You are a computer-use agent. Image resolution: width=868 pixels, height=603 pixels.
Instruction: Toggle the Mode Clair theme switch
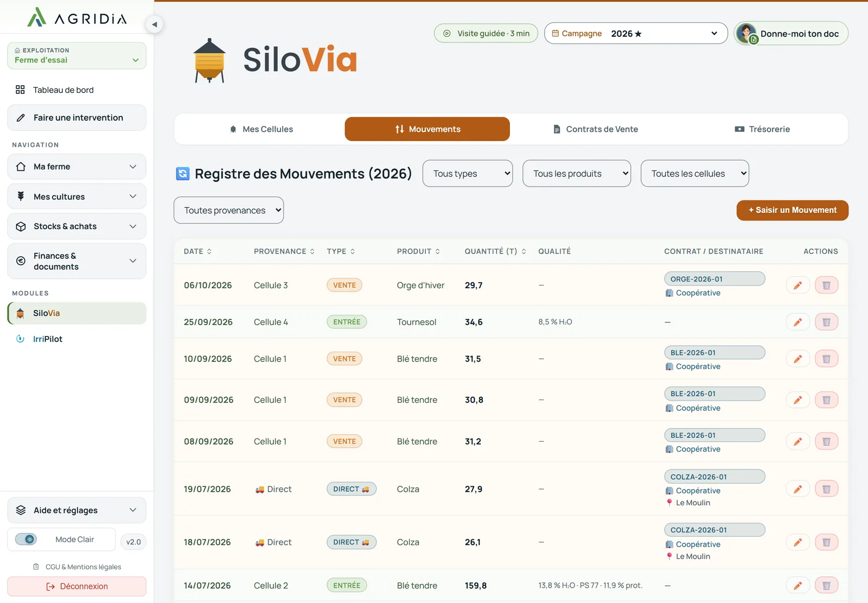[26, 539]
